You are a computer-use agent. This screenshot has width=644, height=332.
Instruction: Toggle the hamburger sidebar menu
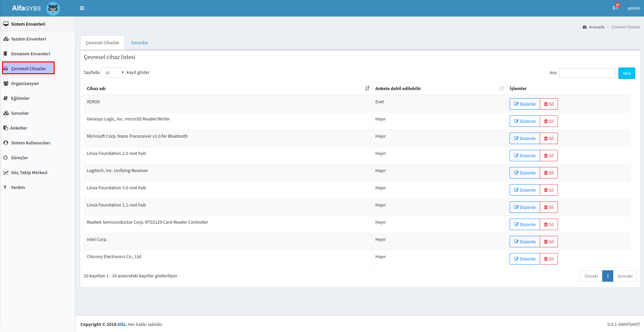pos(82,8)
